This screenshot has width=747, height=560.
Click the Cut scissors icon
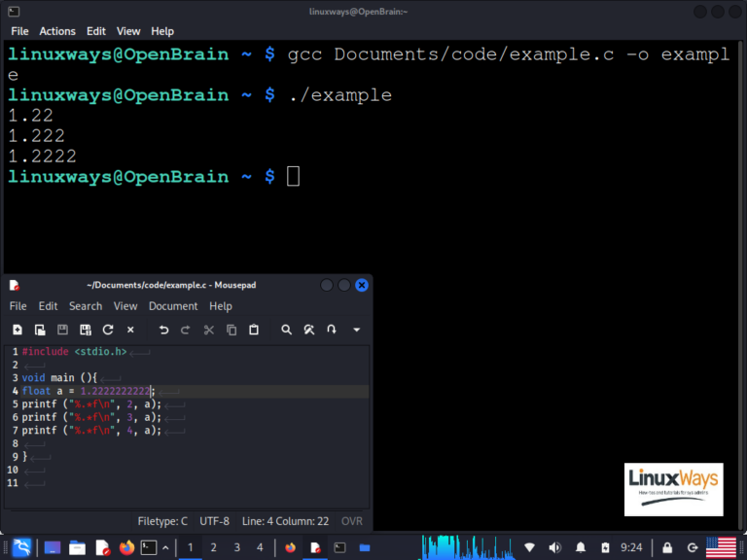(x=209, y=330)
